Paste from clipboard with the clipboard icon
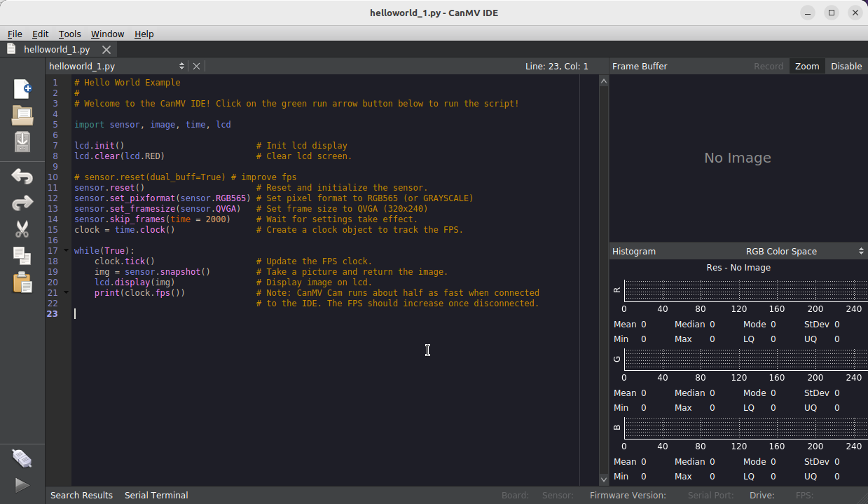 22,282
